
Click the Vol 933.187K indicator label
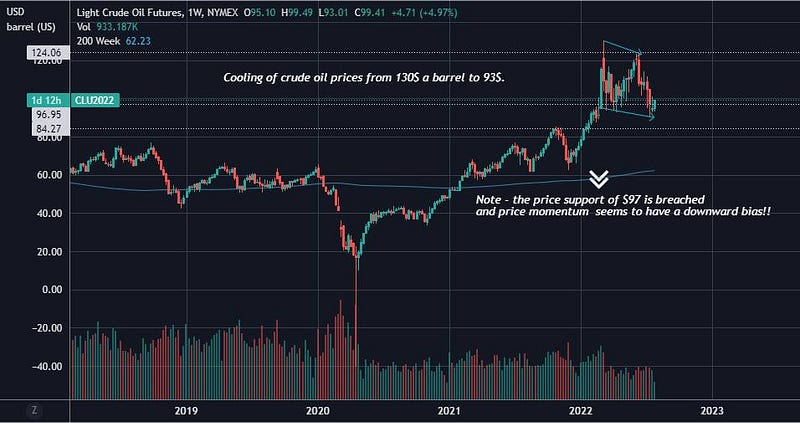107,27
